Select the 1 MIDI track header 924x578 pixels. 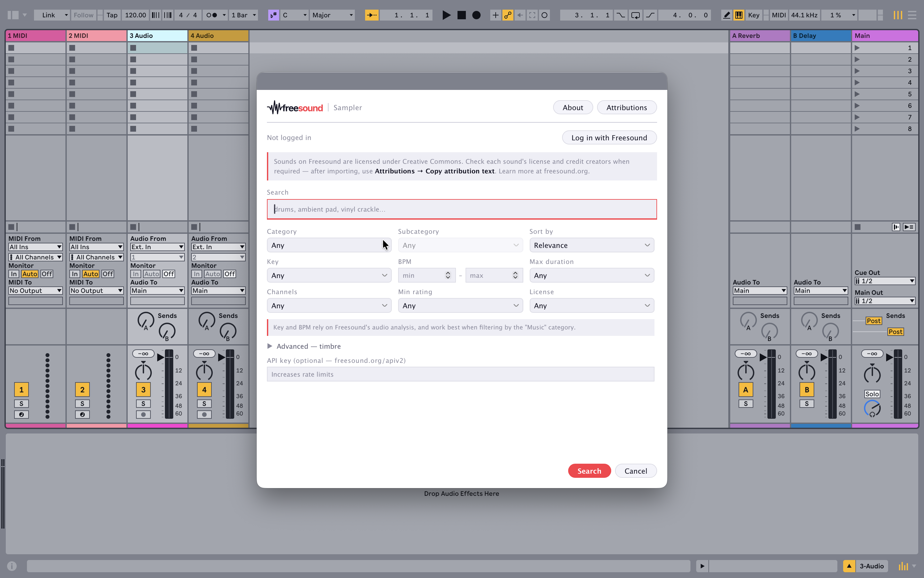36,36
